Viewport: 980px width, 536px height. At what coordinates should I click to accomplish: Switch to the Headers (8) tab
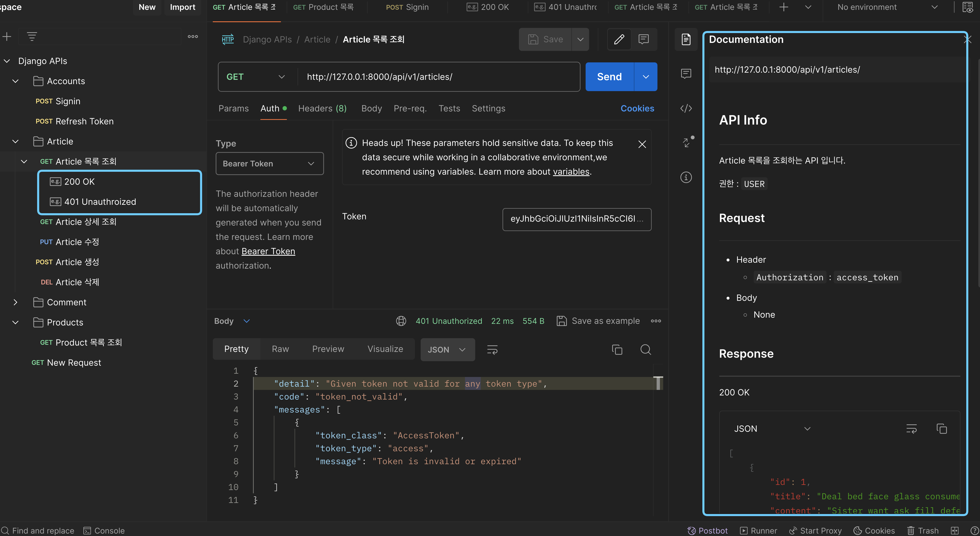322,108
